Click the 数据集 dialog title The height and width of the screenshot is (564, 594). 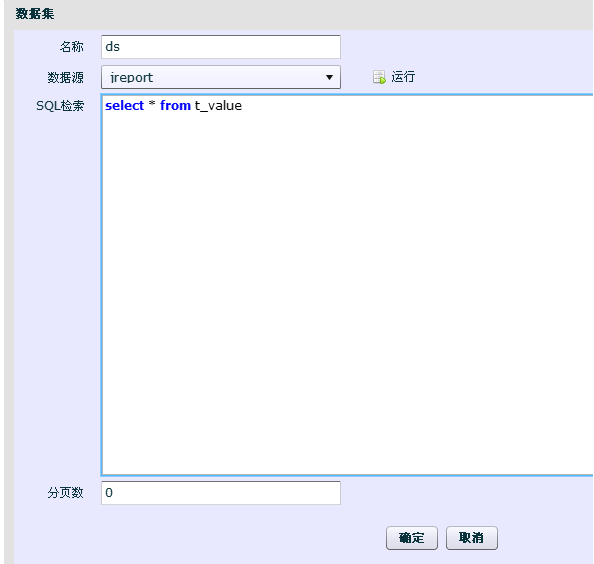coord(35,14)
